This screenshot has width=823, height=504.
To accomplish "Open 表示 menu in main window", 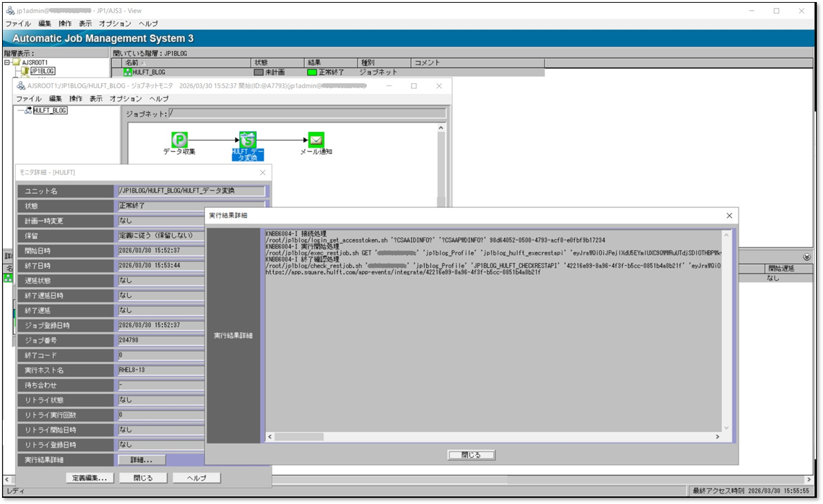I will click(85, 23).
